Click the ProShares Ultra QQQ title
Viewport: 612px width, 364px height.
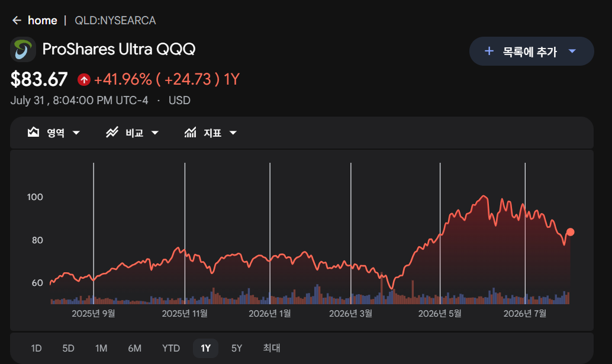tap(118, 49)
